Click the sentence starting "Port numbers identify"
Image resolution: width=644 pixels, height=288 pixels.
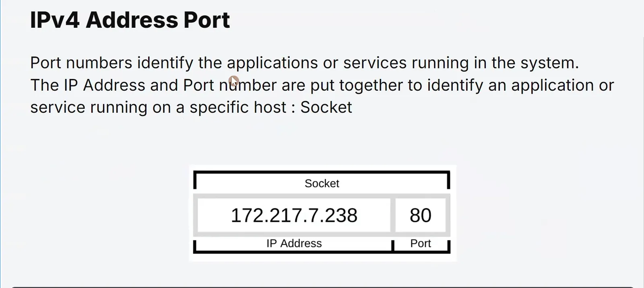click(x=304, y=63)
